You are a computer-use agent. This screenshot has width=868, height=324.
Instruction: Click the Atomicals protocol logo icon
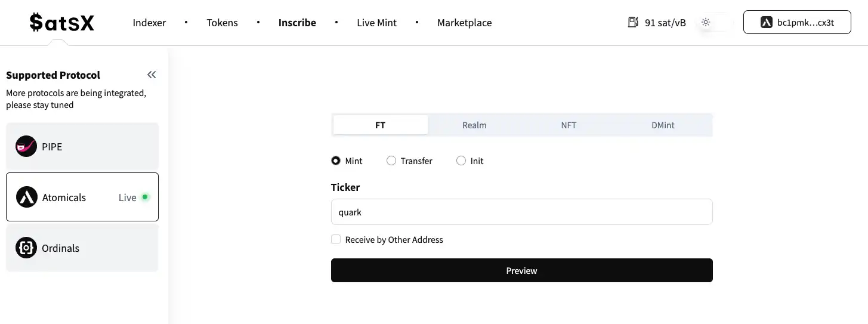point(26,197)
